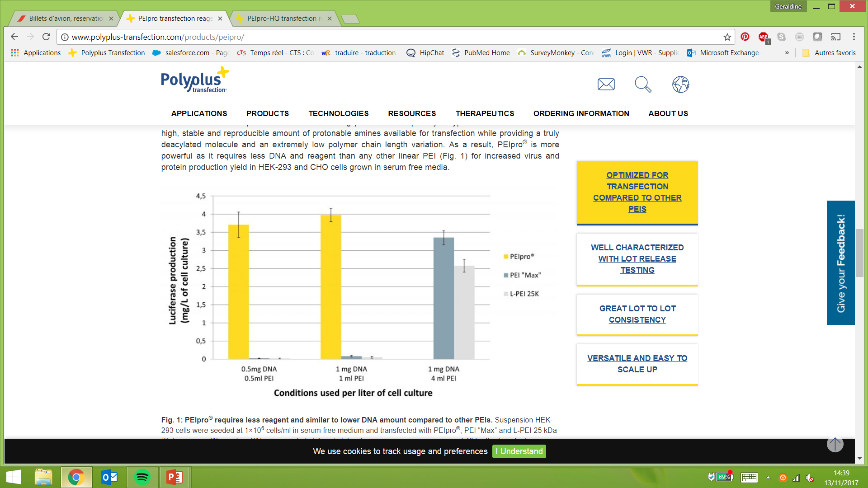868x488 pixels.
Task: Accept cookies with I Understand button
Action: coord(519,451)
